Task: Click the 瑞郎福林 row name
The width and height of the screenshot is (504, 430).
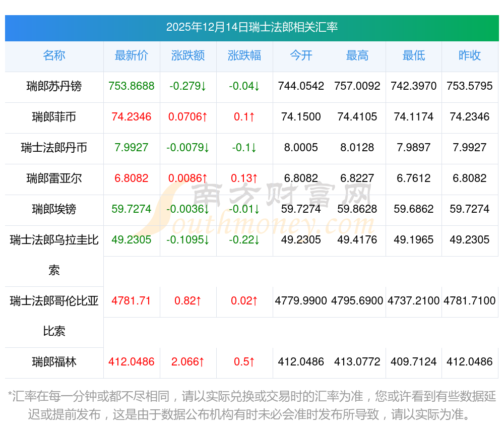Action: click(54, 362)
